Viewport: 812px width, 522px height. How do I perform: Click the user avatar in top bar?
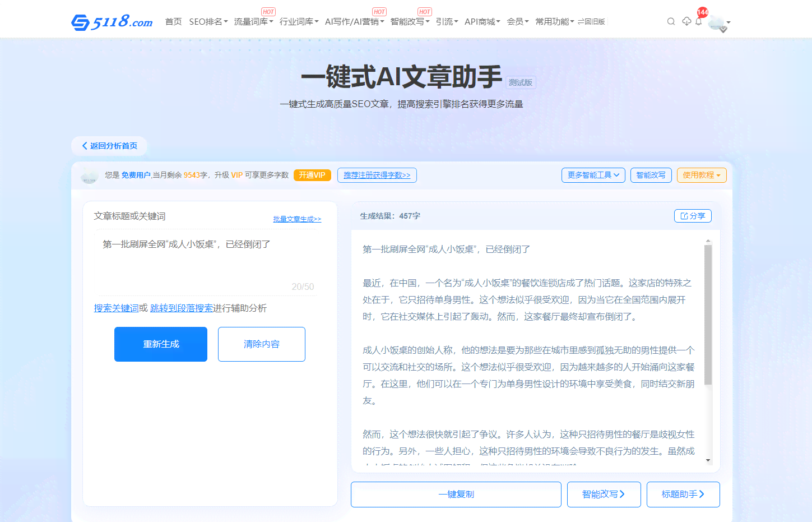click(717, 22)
